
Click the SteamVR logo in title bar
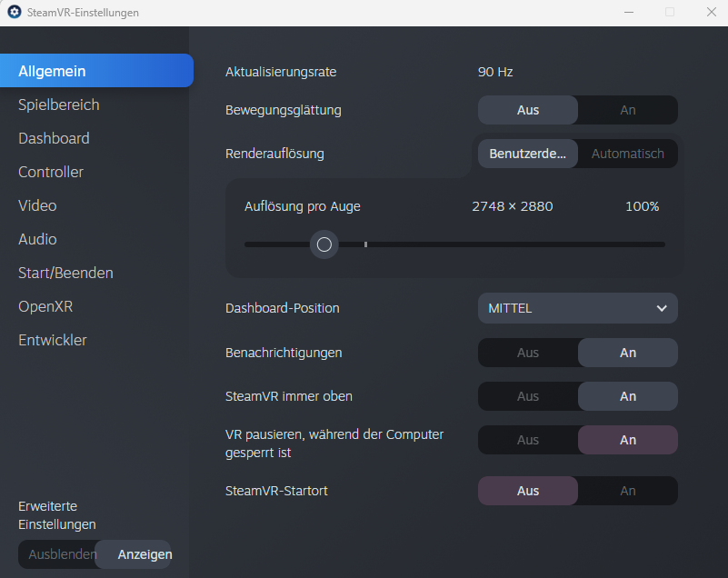click(15, 13)
